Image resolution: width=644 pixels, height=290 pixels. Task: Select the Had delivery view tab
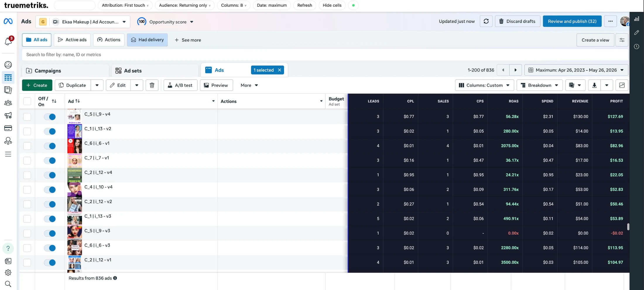(147, 40)
